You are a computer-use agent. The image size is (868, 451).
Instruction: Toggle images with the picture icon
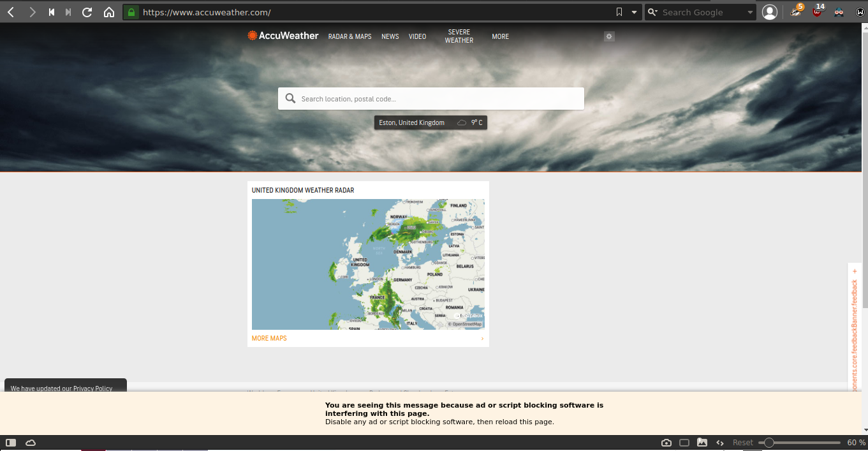click(702, 443)
